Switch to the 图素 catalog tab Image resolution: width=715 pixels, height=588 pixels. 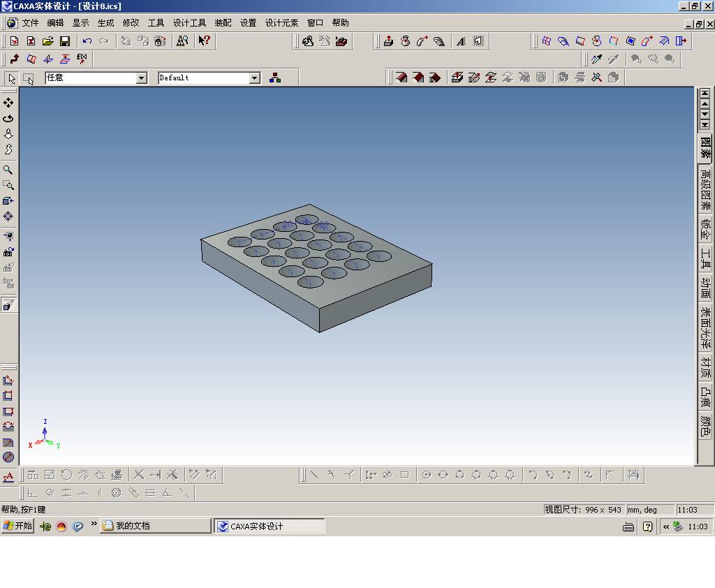tap(705, 148)
